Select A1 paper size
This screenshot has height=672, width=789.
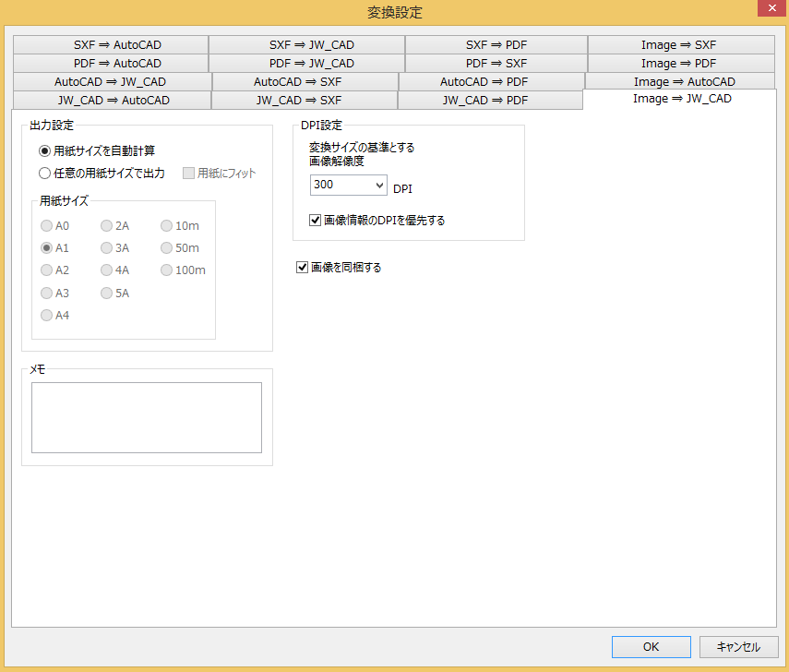[54, 247]
